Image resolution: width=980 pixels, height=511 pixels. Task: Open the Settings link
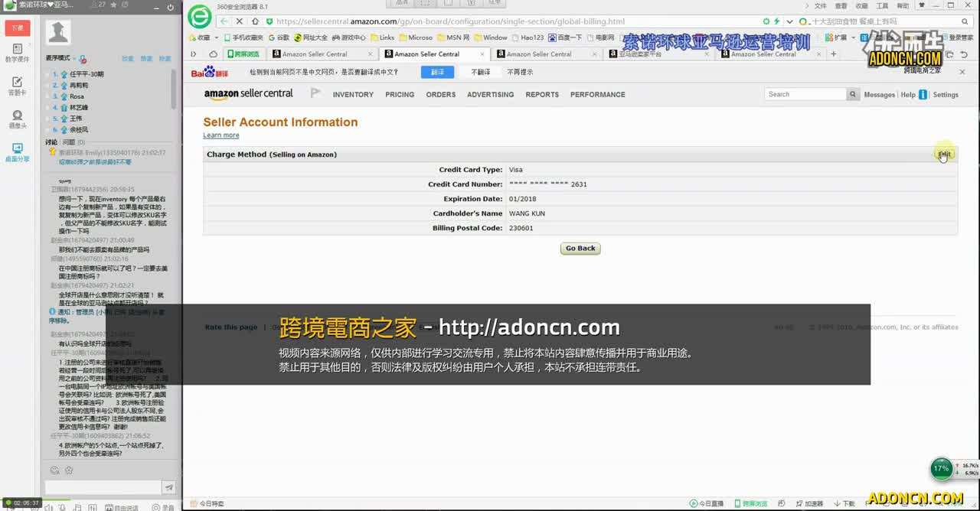click(946, 95)
